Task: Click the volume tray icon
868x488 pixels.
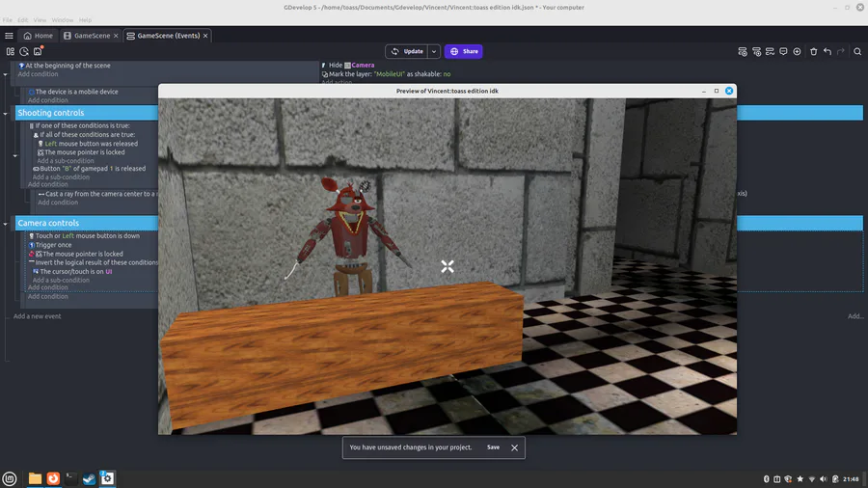Action: pos(824,479)
